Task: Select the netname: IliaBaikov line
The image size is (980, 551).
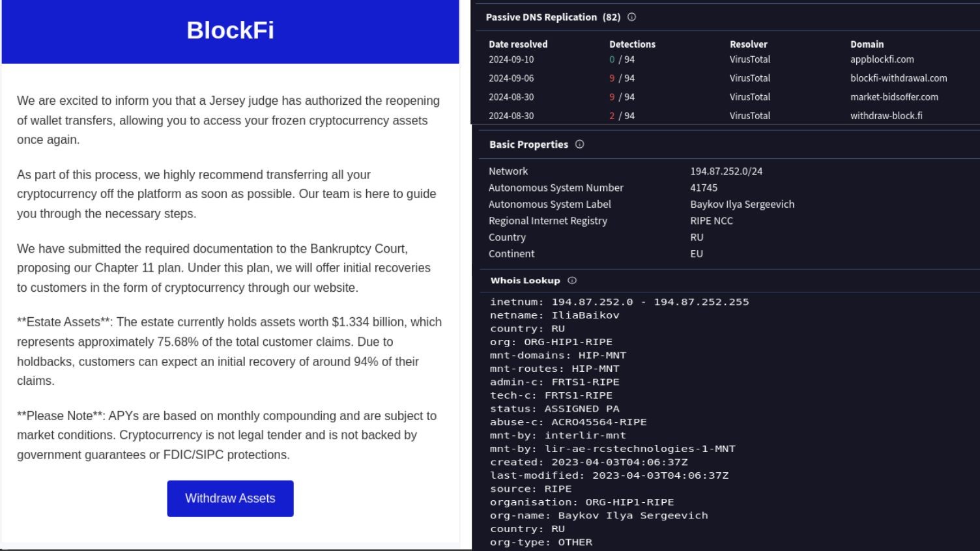Action: [555, 315]
